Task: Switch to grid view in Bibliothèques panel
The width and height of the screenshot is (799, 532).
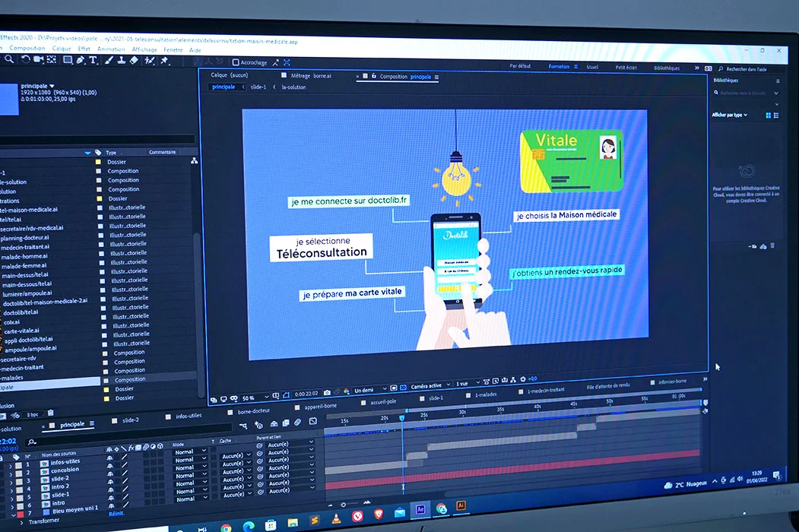Action: click(769, 116)
